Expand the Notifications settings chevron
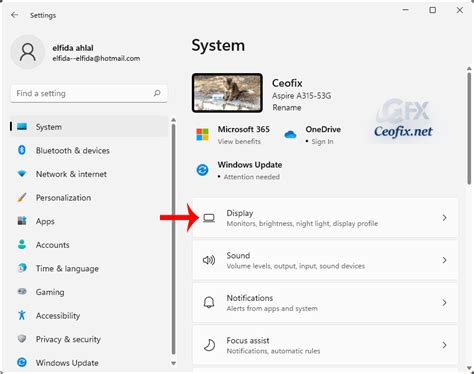Image resolution: width=474 pixels, height=374 pixels. tap(444, 302)
